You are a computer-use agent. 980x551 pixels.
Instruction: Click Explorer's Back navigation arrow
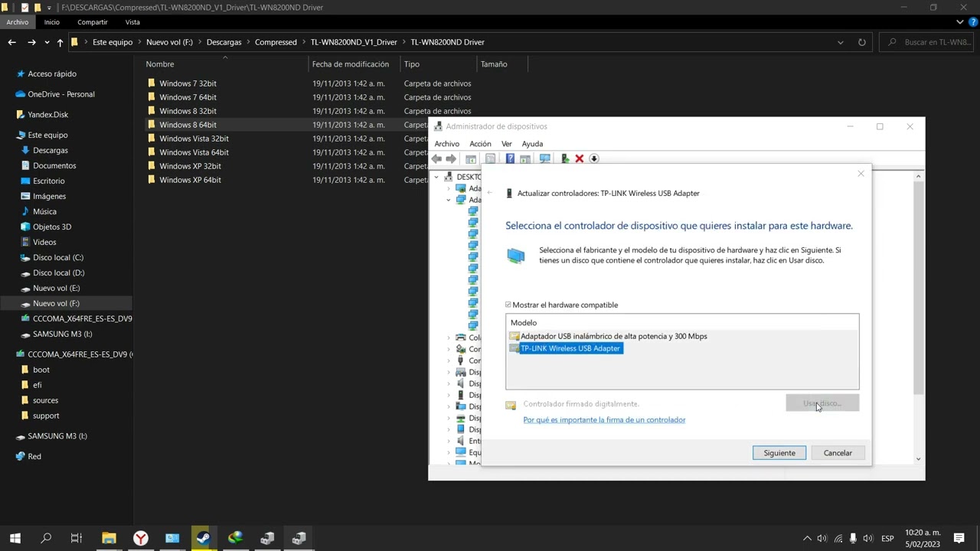11,42
